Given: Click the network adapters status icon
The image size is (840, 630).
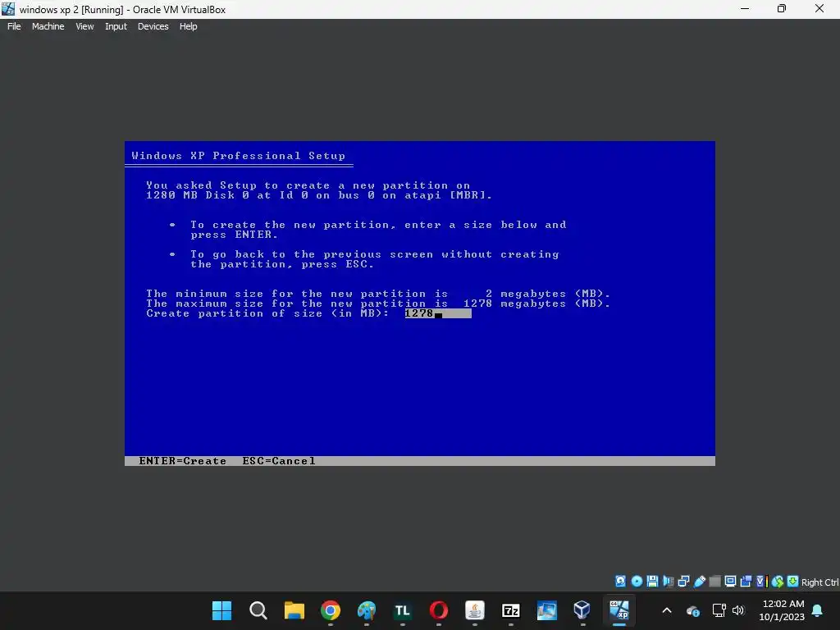Looking at the screenshot, I should point(683,582).
